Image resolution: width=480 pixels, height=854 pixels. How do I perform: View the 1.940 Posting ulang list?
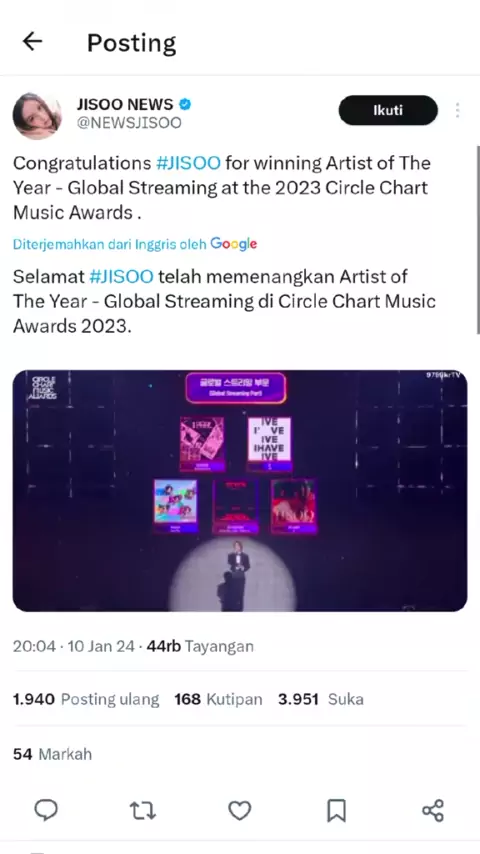[86, 699]
